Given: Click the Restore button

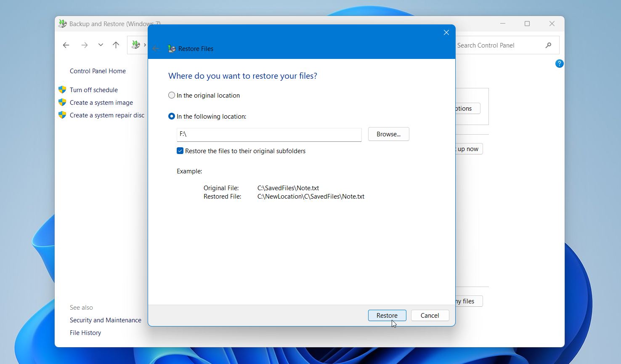Looking at the screenshot, I should [x=387, y=315].
